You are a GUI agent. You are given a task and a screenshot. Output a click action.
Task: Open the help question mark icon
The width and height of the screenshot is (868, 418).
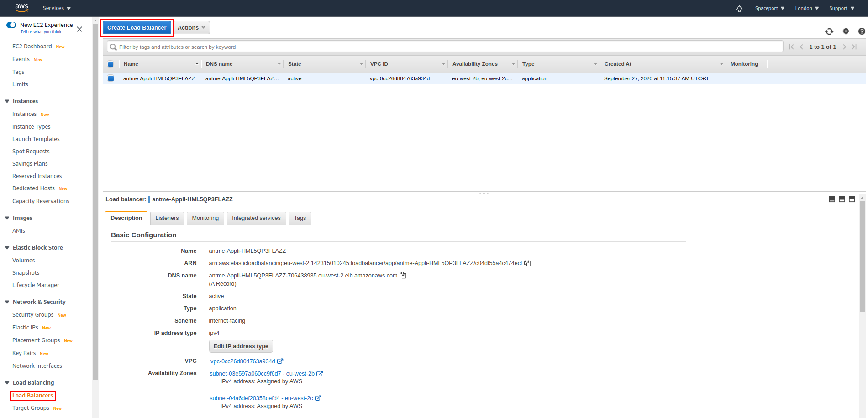(862, 31)
